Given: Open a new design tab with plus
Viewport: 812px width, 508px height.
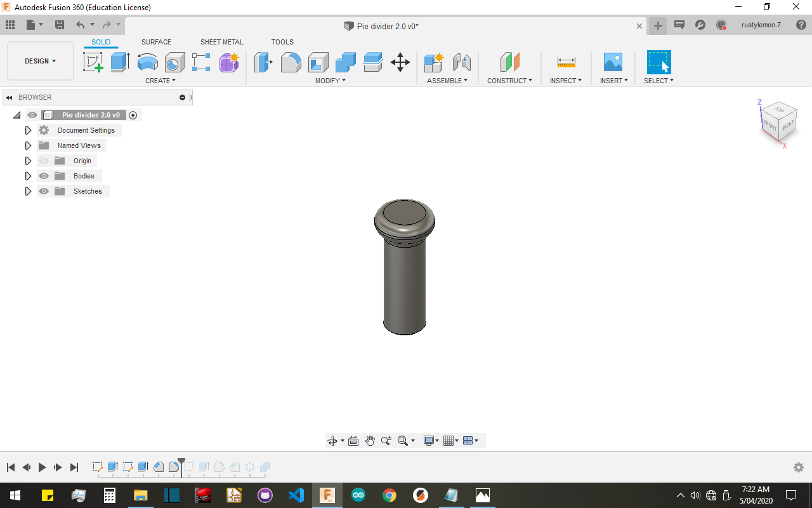Looking at the screenshot, I should tap(658, 25).
